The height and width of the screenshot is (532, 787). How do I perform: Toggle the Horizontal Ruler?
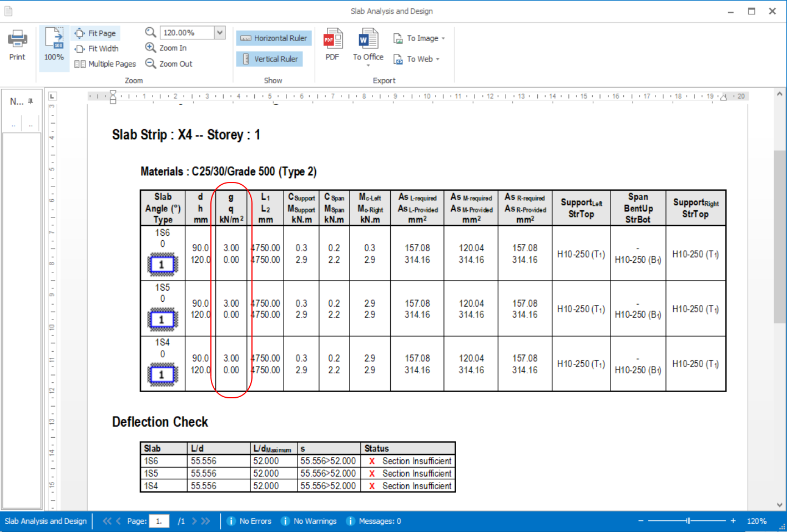[x=274, y=38]
